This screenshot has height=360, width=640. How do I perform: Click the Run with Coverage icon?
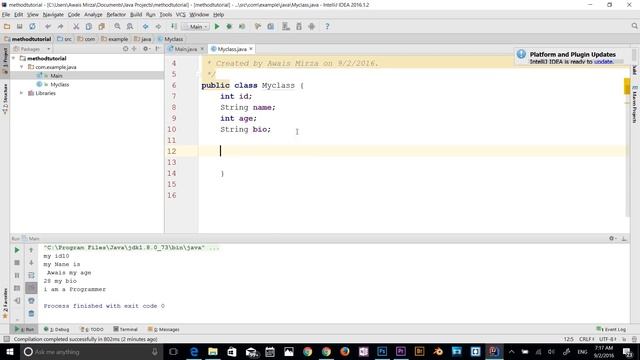242,27
